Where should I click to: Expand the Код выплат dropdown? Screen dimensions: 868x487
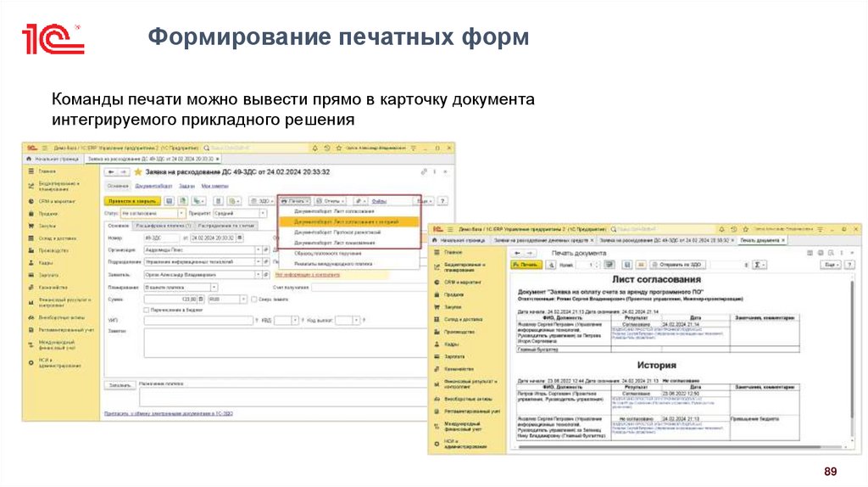(356, 320)
